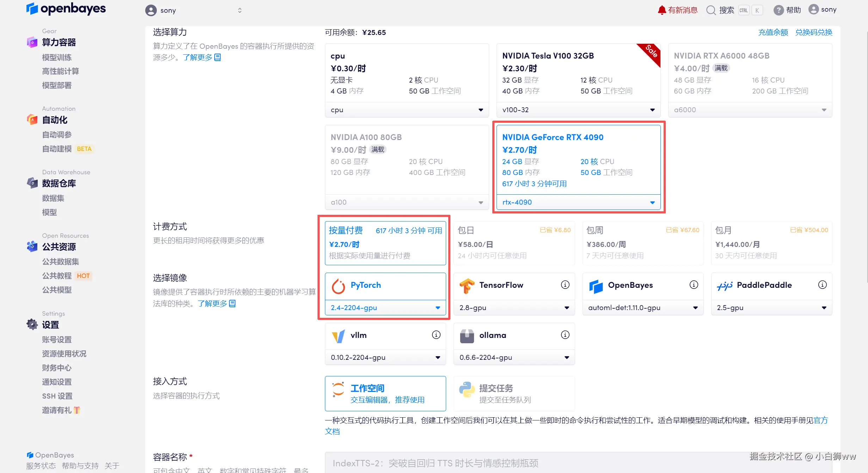Click the 充值余额 link
868x473 pixels.
773,32
